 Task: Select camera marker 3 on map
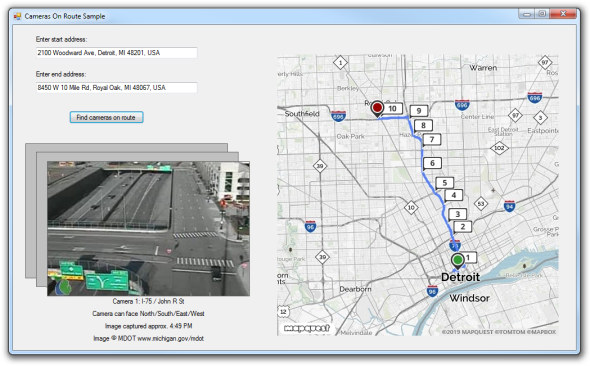coord(457,214)
